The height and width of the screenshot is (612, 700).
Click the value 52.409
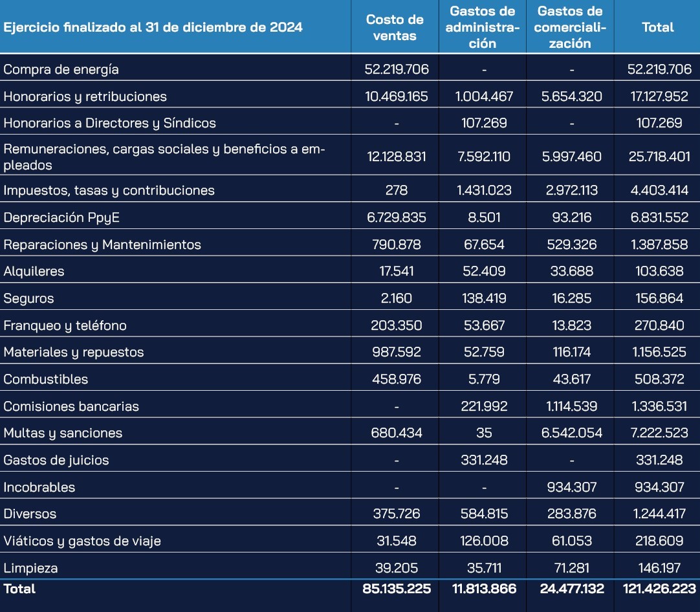484,271
